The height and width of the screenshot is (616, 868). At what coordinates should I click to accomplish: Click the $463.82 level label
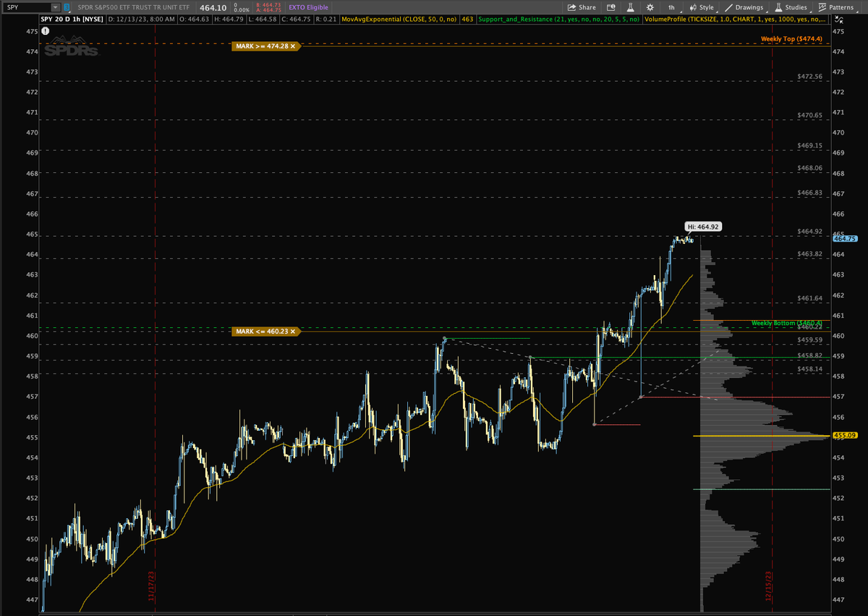810,254
